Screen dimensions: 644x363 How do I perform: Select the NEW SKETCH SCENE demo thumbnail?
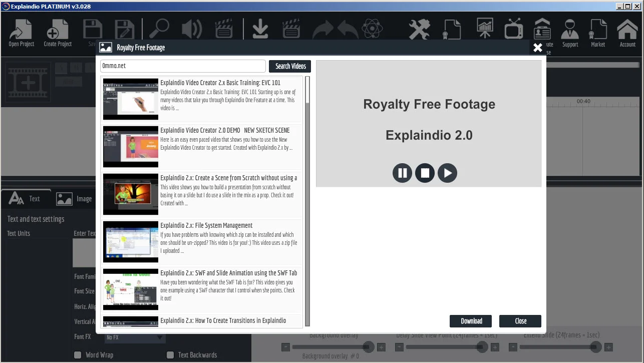pyautogui.click(x=131, y=147)
